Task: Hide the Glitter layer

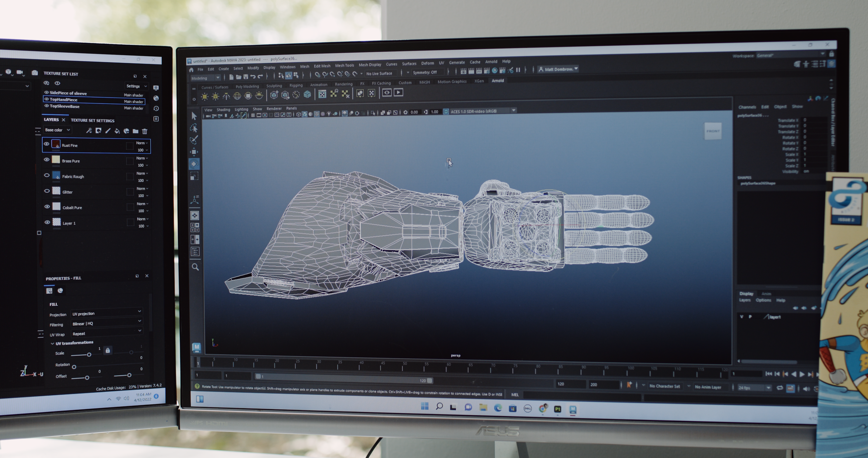Action: click(47, 191)
